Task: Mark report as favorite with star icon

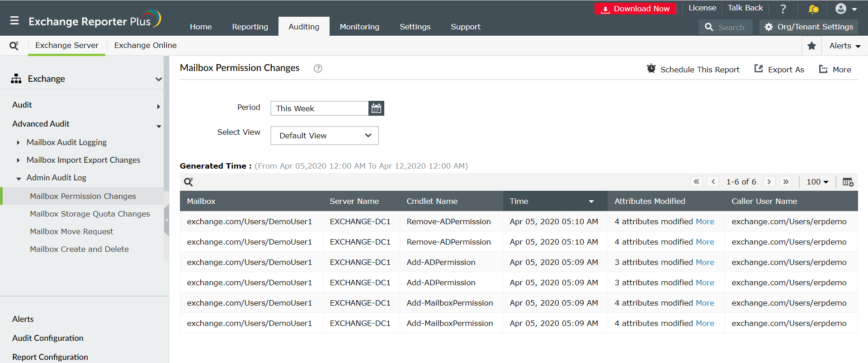Action: [x=812, y=46]
